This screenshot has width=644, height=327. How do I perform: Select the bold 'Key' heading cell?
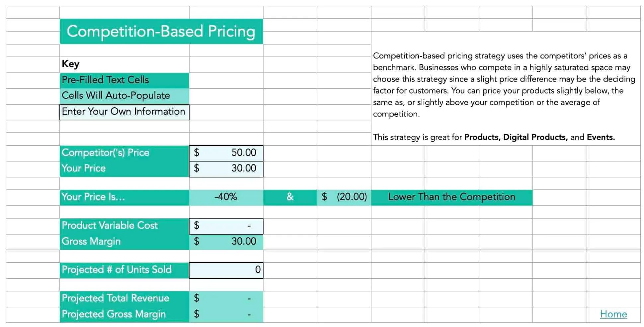(124, 64)
